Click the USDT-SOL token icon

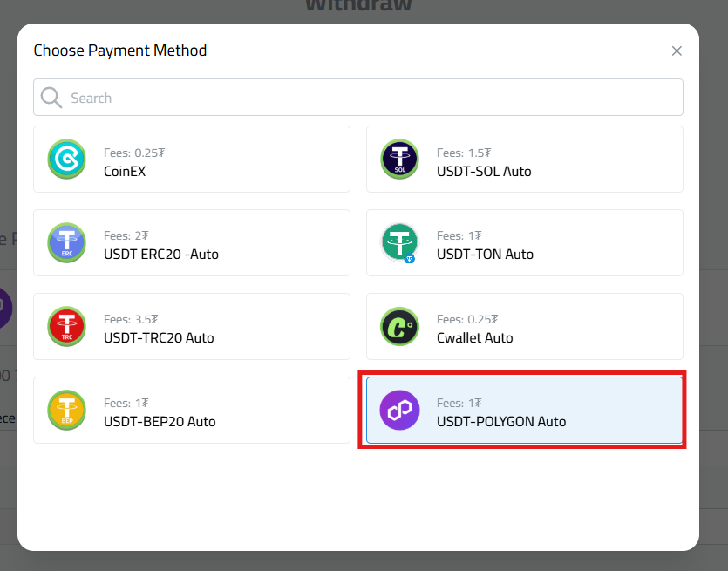[x=399, y=160]
